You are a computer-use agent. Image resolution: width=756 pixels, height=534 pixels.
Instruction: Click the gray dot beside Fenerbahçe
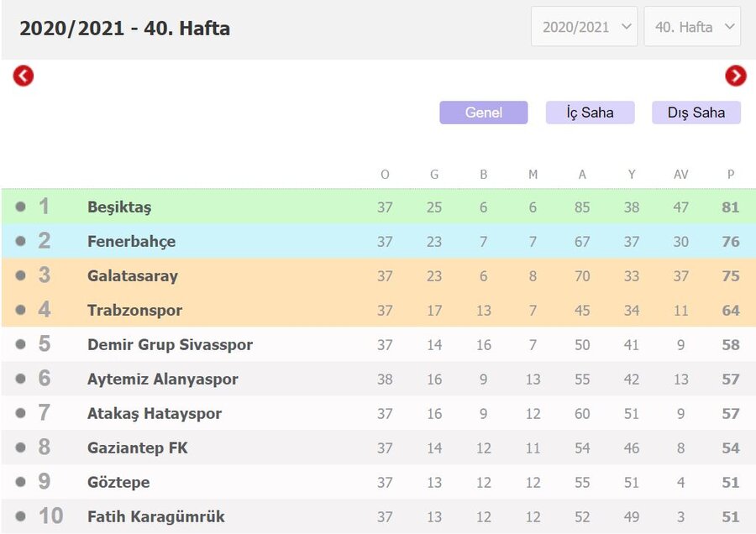pos(20,240)
